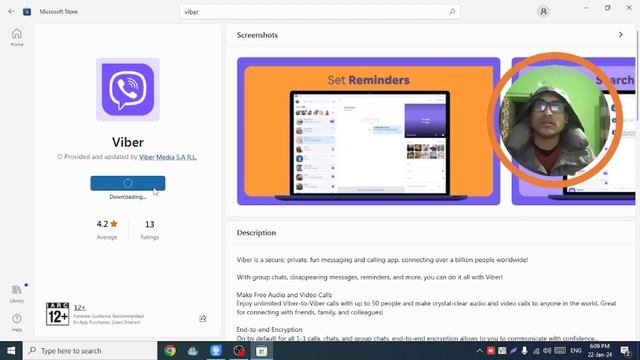
Task: Click the Screenshots heading
Action: (x=257, y=35)
